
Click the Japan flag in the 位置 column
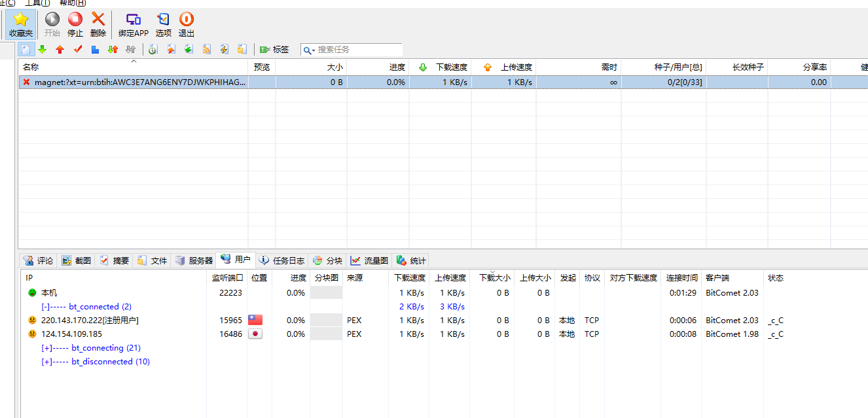pos(255,334)
